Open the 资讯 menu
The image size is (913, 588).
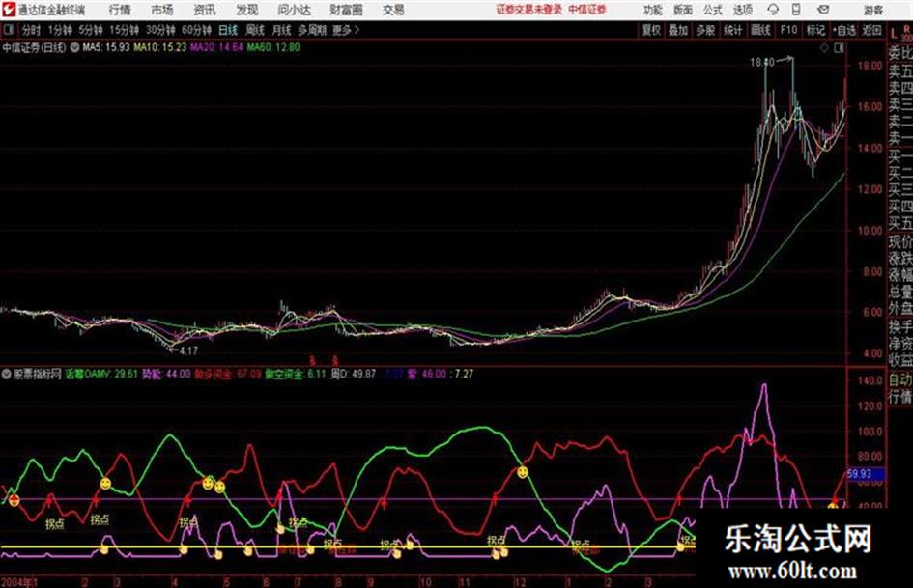[x=205, y=10]
